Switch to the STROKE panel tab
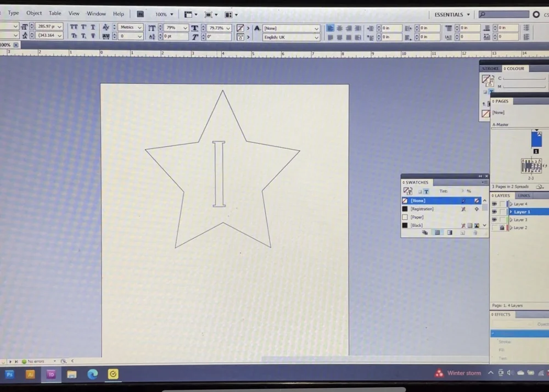The image size is (549, 392). pos(490,69)
